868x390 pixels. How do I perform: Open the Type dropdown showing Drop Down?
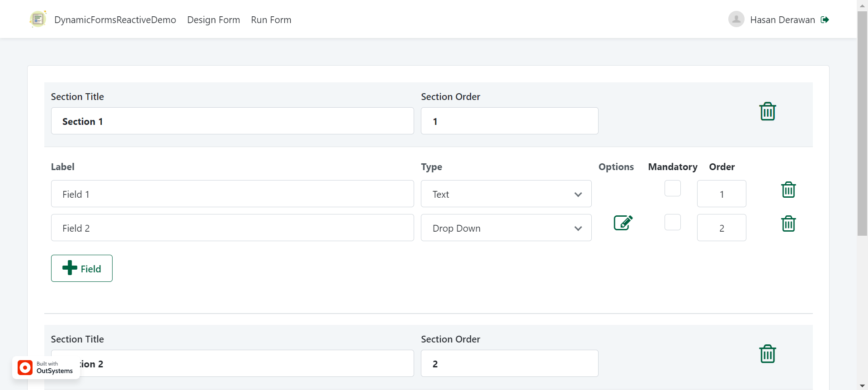click(506, 228)
